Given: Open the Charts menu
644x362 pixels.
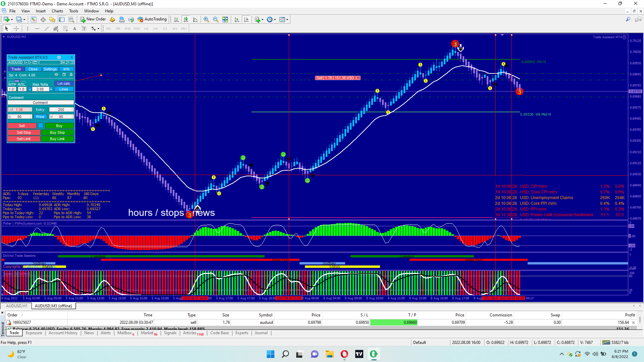Looking at the screenshot, I should (x=57, y=11).
